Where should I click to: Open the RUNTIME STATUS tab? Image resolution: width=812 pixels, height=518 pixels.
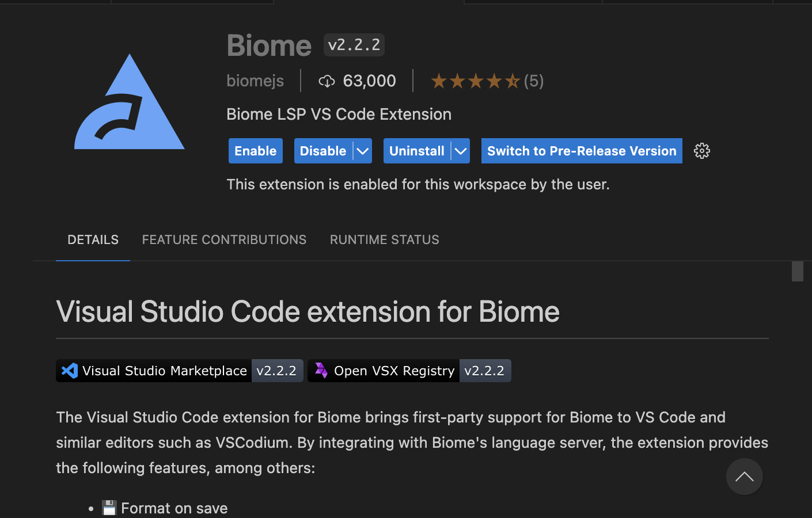[385, 239]
